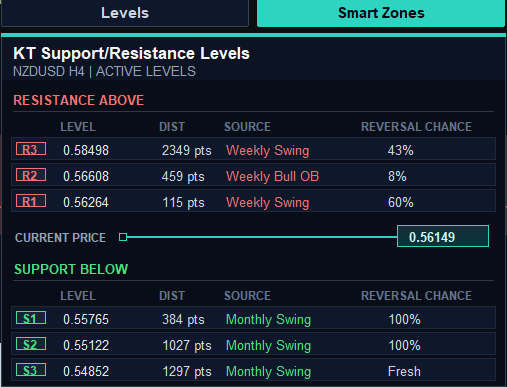
Task: Click distance 1027 pts
Action: pos(187,345)
